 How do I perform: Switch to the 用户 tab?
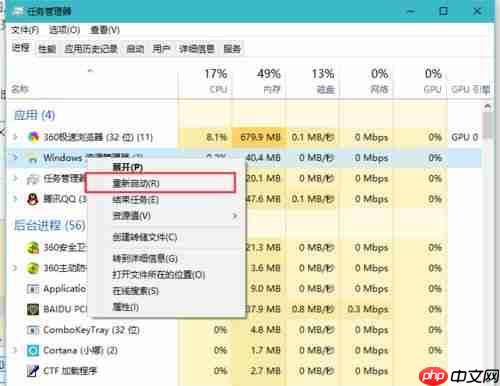click(x=161, y=49)
